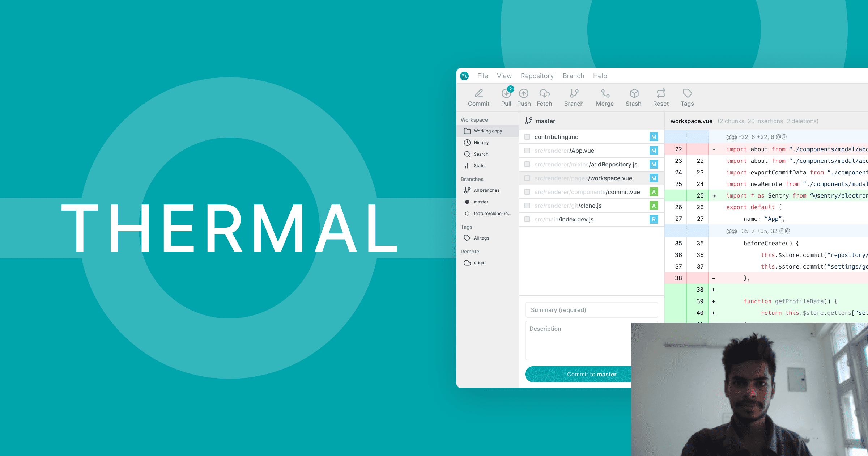The height and width of the screenshot is (456, 868).
Task: Select Working copy in the sidebar
Action: 488,131
